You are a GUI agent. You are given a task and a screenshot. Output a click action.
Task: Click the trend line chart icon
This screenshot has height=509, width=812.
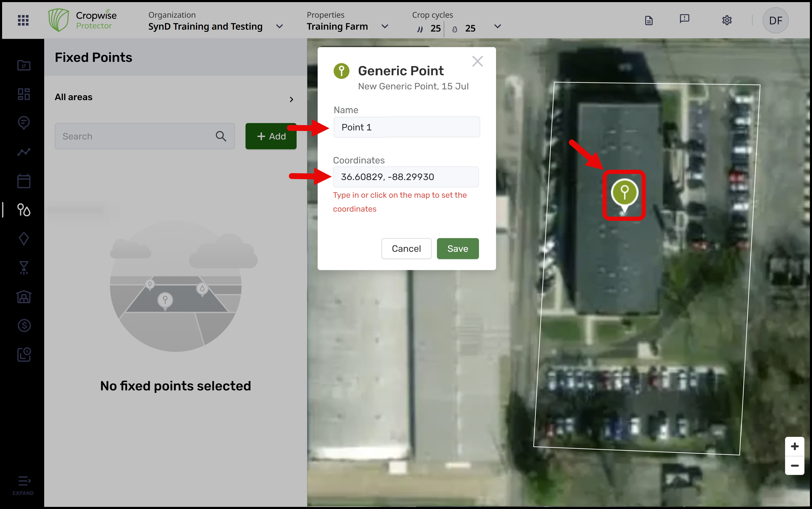pos(24,152)
